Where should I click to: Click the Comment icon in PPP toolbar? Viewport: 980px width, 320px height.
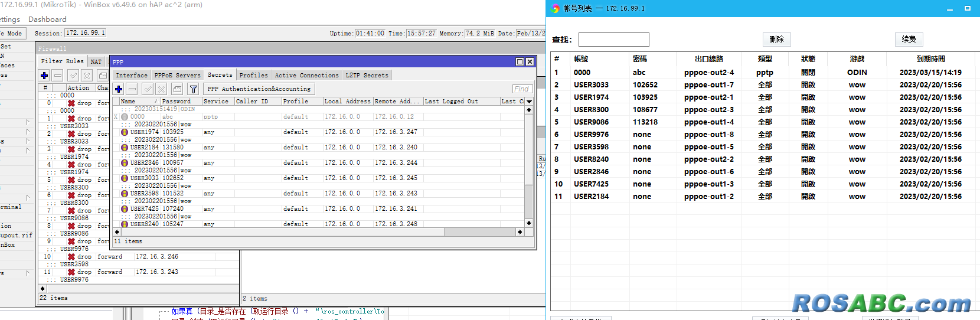(x=177, y=89)
